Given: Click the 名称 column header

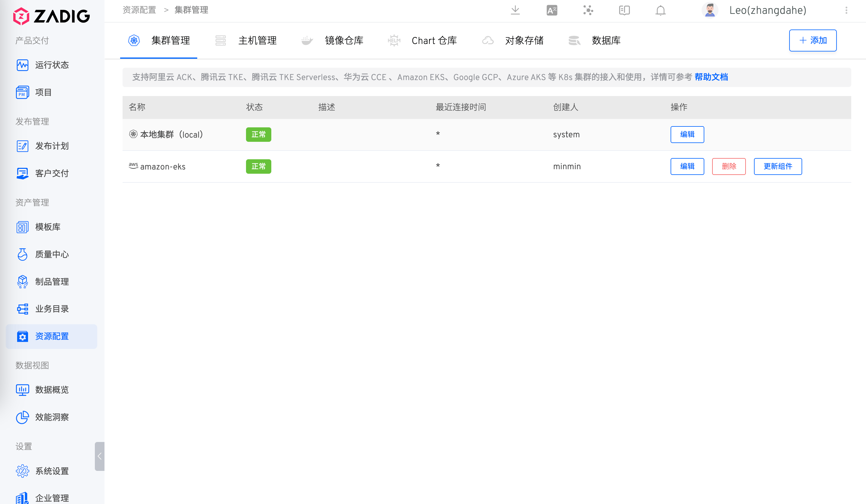Looking at the screenshot, I should [x=137, y=107].
